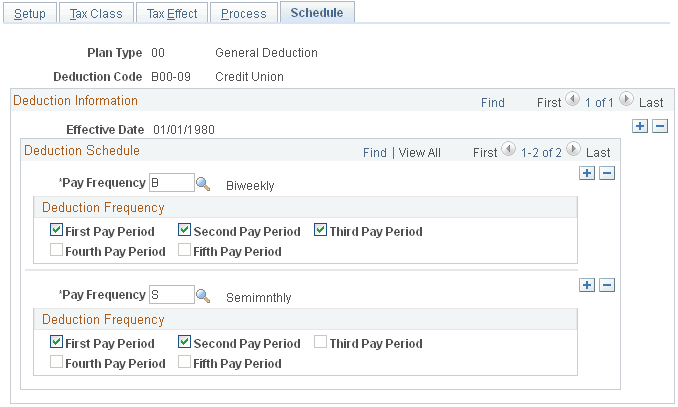Viewport: 678px width, 407px height.
Task: Select the Schedule tab
Action: pos(317,13)
